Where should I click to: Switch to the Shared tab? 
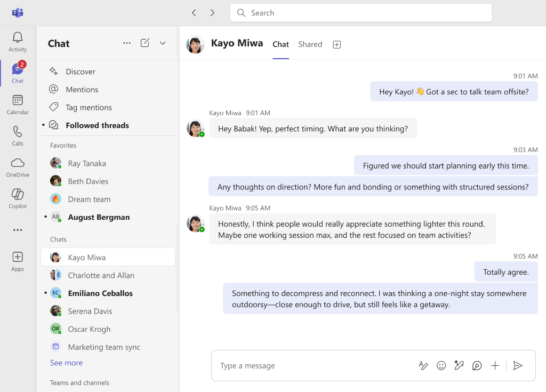click(310, 44)
